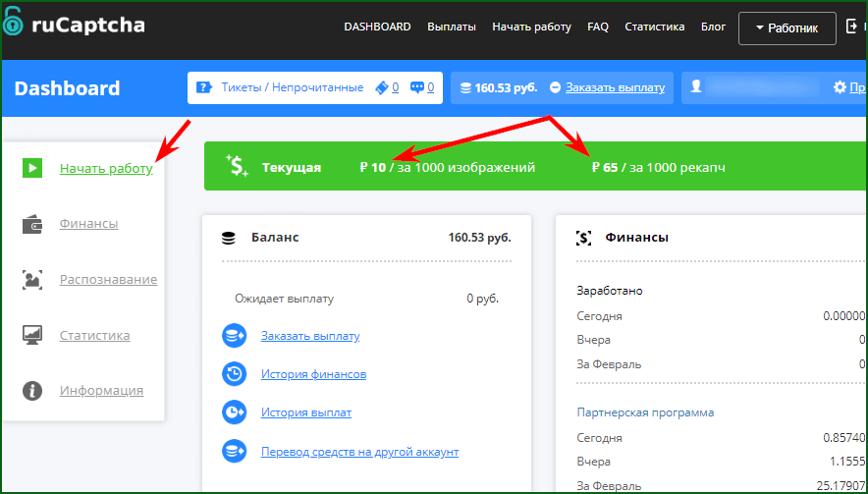Click the icon beside Перевод средств на другой аккаунт
Image resolution: width=868 pixels, height=494 pixels.
tap(234, 452)
